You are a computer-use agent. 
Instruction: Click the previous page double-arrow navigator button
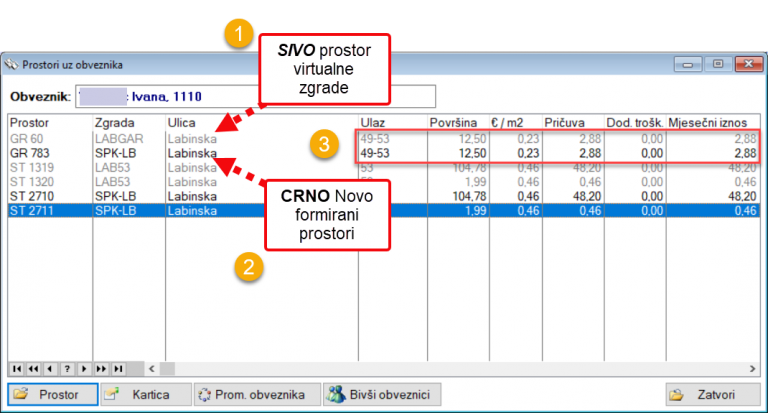coord(34,368)
